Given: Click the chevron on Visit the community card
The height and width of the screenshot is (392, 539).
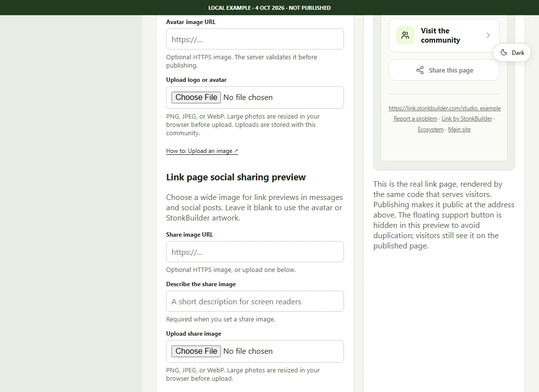Looking at the screenshot, I should 488,35.
